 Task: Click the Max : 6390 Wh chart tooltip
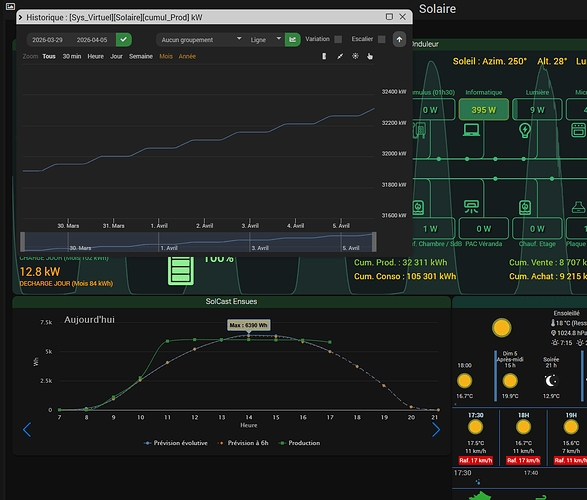(x=249, y=325)
